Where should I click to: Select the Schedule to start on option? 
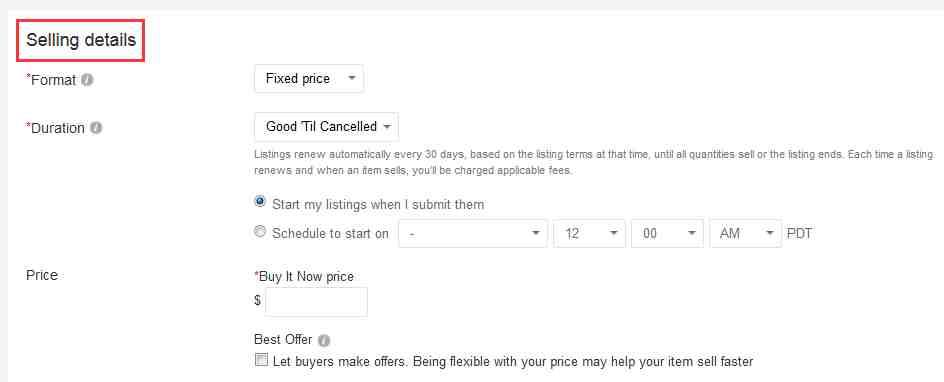(260, 232)
